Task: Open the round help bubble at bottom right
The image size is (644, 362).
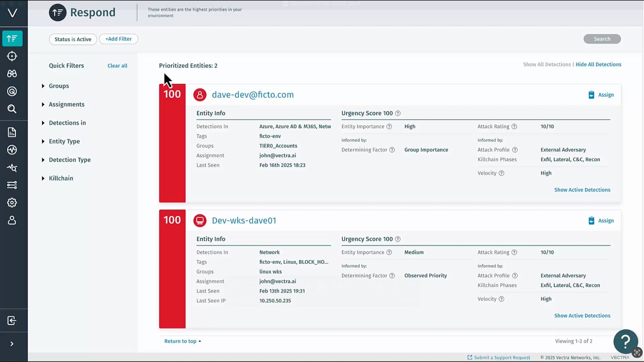Action: click(626, 342)
